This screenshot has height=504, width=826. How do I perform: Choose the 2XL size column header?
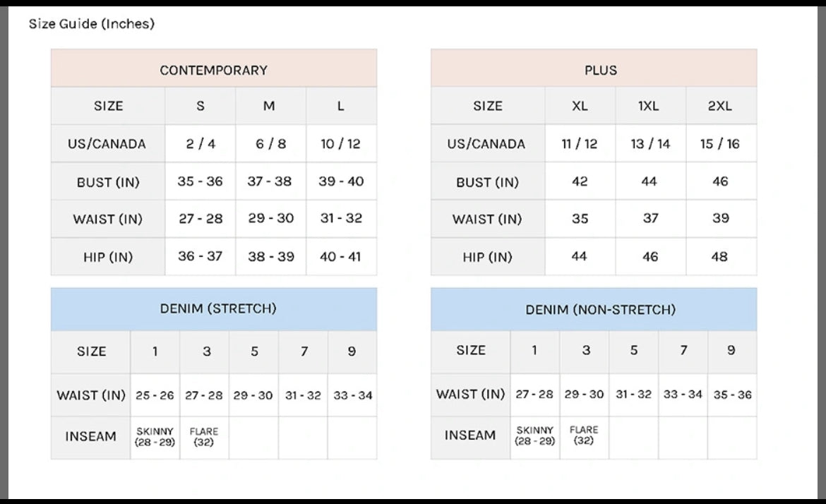click(x=719, y=106)
